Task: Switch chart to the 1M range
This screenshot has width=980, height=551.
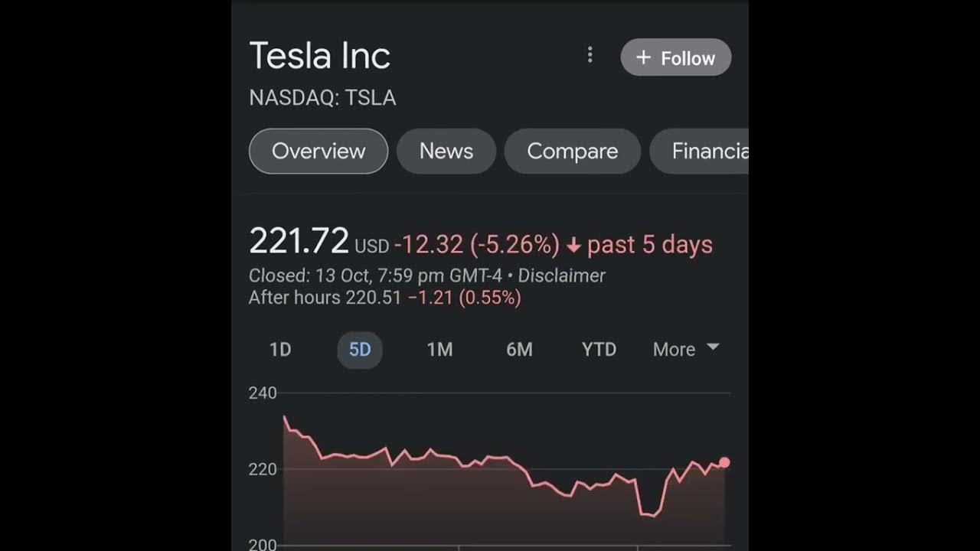Action: pyautogui.click(x=439, y=350)
